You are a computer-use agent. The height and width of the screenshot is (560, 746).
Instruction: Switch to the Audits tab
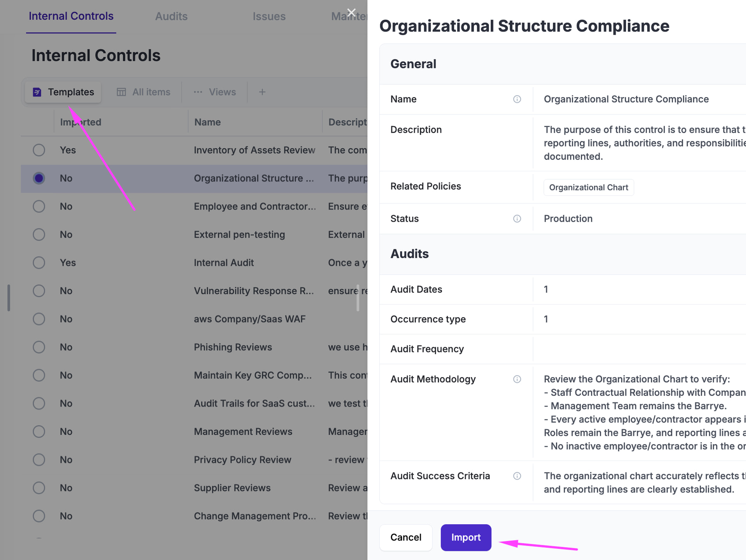[x=171, y=16]
